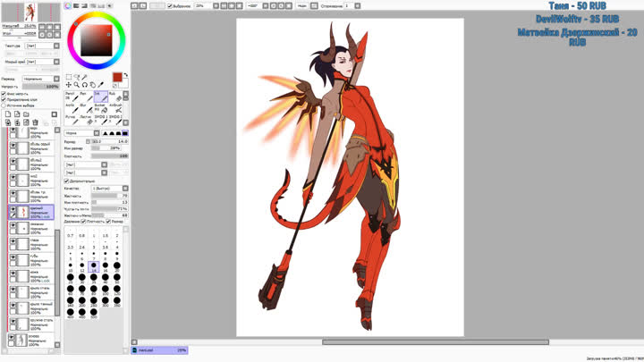
Task: Click the navigator canvas thumbnail
Action: coord(30,13)
